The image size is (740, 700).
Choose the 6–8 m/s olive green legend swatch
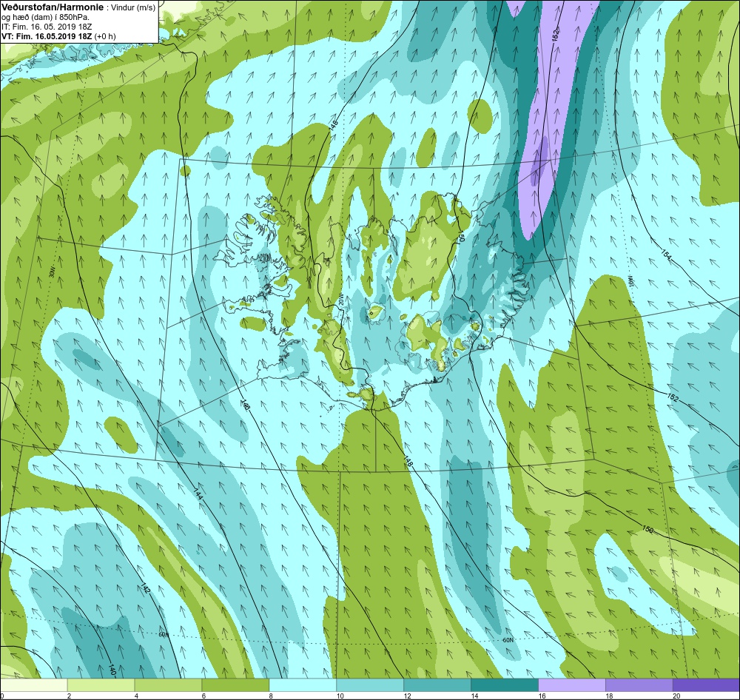[x=235, y=685]
